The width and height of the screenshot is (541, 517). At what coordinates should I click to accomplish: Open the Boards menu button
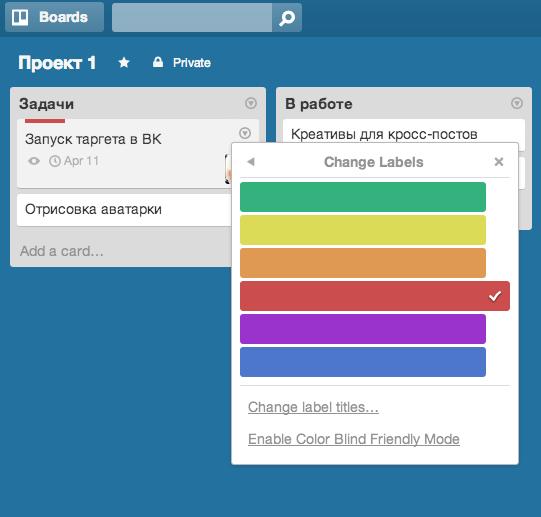pyautogui.click(x=54, y=17)
